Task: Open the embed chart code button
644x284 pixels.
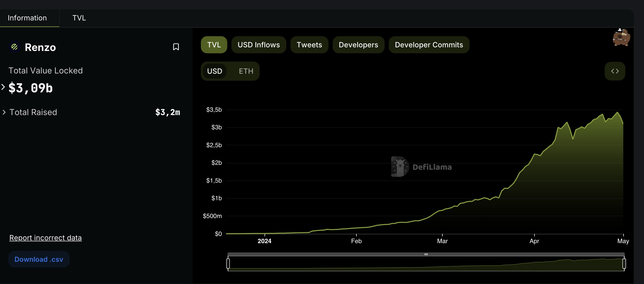Action: (x=615, y=71)
